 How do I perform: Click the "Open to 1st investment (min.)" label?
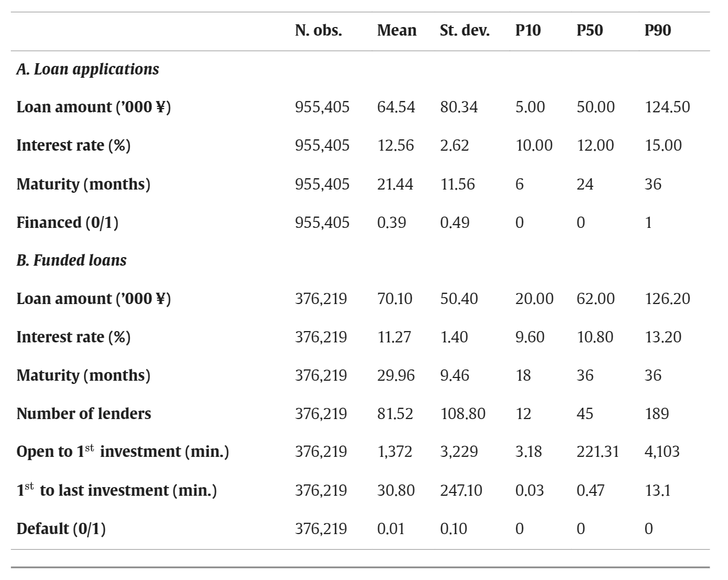123,451
